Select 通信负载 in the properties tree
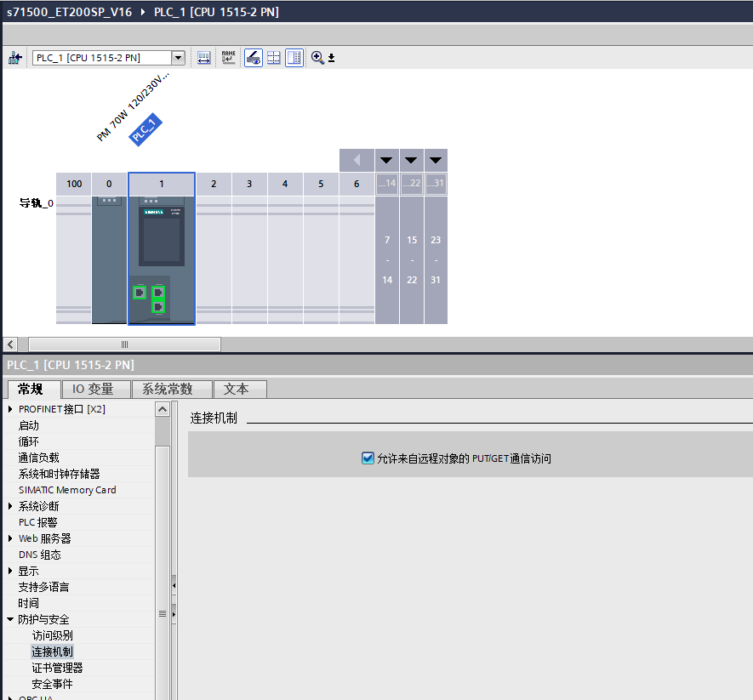This screenshot has width=753, height=700. click(39, 458)
